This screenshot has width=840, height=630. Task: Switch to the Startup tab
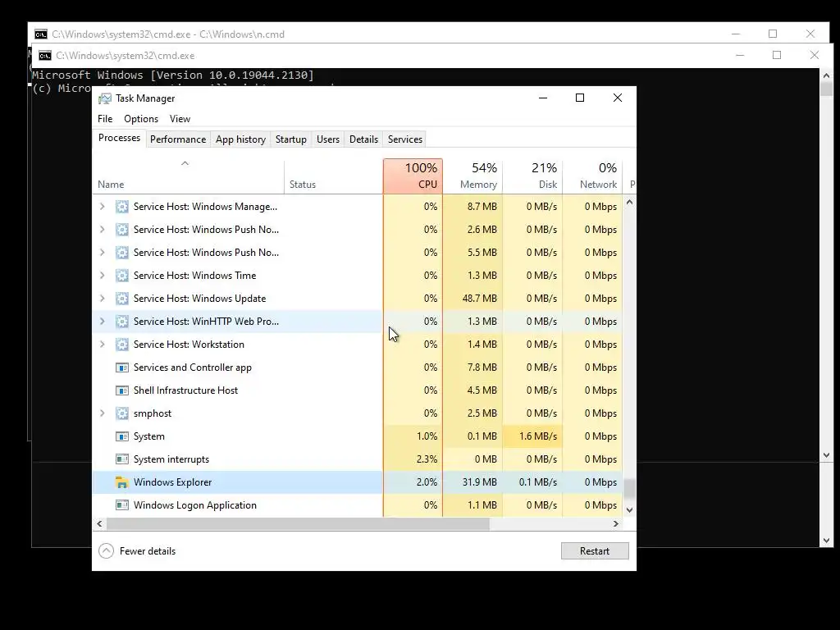(291, 139)
